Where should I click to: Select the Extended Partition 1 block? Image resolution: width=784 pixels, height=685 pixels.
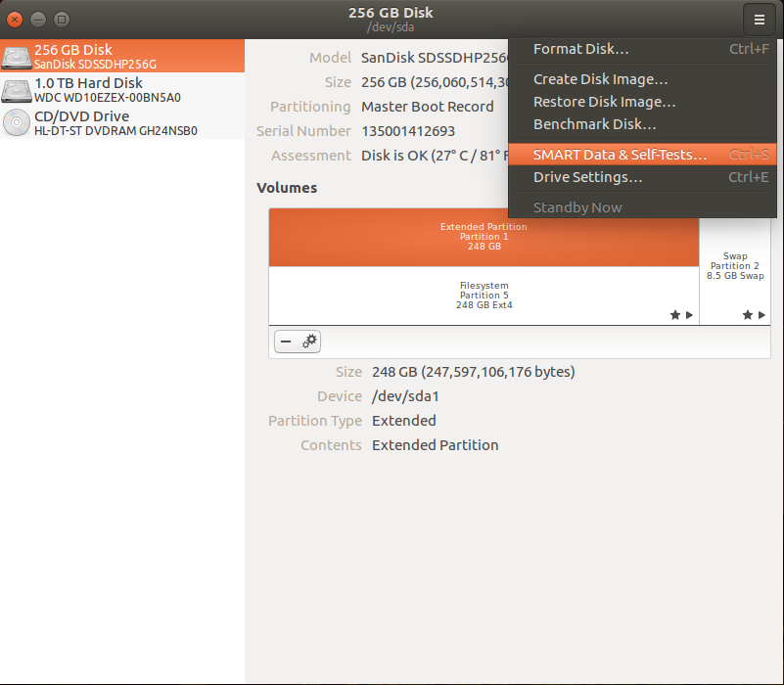point(484,237)
